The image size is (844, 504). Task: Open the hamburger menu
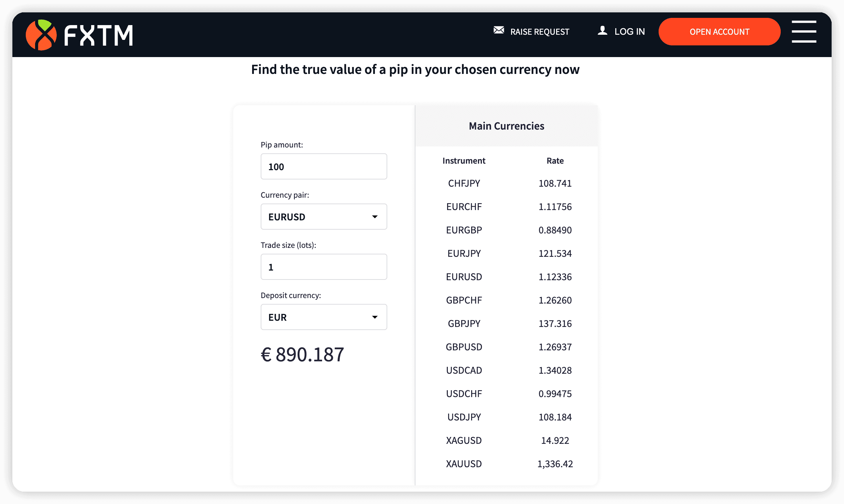pos(804,31)
